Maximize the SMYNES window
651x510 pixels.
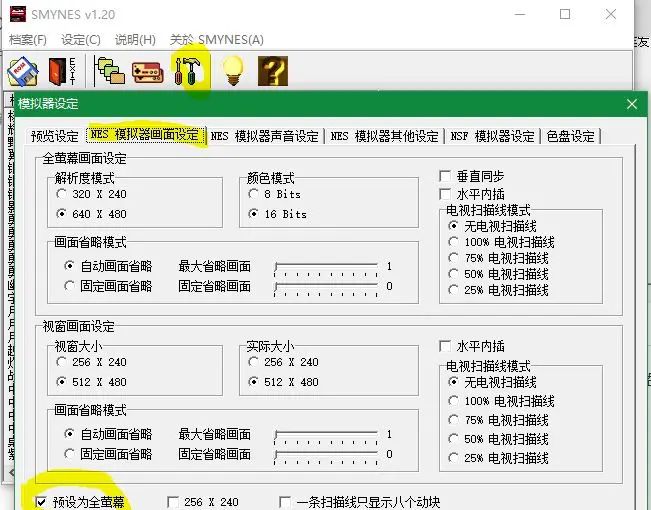tap(565, 15)
